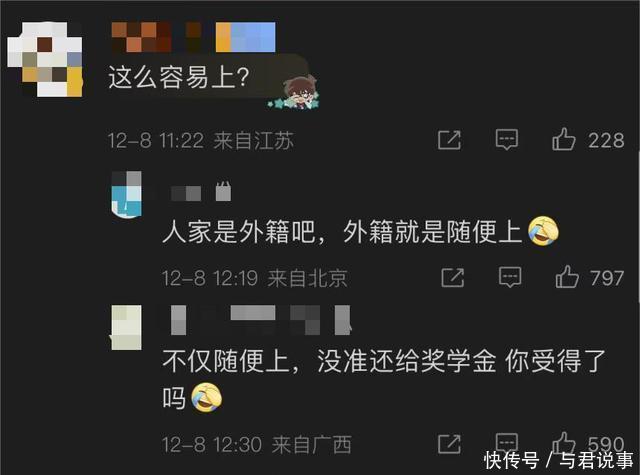Reply to the 广西 comment via its speech-bubble icon
This screenshot has width=640, height=475.
click(507, 443)
